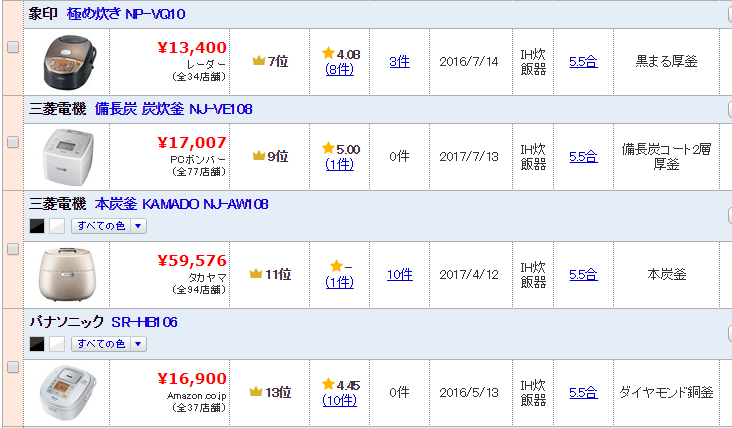Click the crown icon beside 9位 ranking
Viewport: 732px width, 428px height.
click(259, 155)
